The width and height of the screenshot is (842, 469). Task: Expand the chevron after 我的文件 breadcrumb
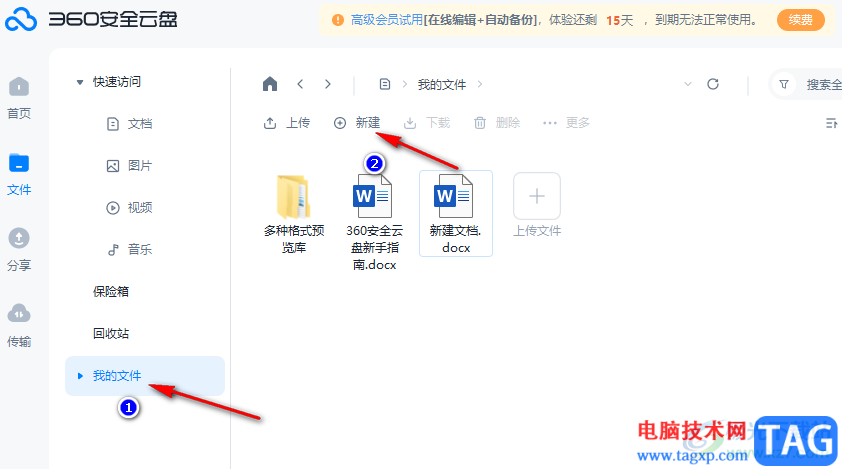480,84
